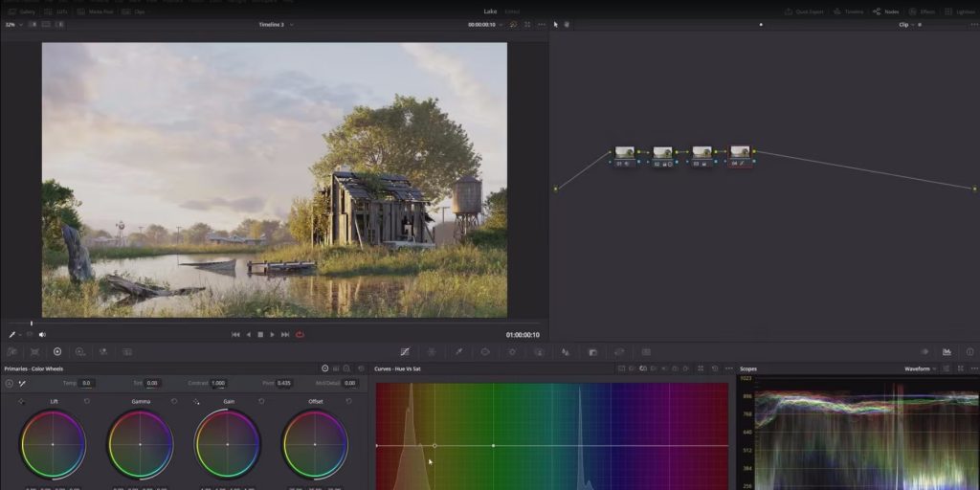Open the Camera Raw palette icon
Image resolution: width=980 pixels, height=490 pixels.
coord(11,352)
